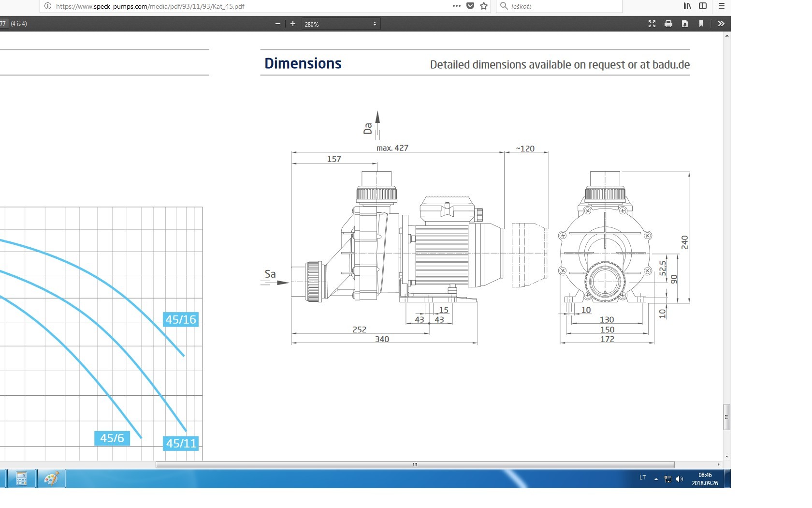This screenshot has height=508, width=812.
Task: Click the vertical scrollbar thumb
Action: 726,417
